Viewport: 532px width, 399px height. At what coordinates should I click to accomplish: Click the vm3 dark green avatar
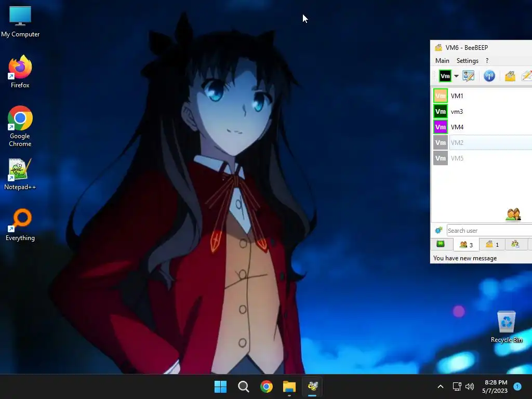tap(441, 111)
